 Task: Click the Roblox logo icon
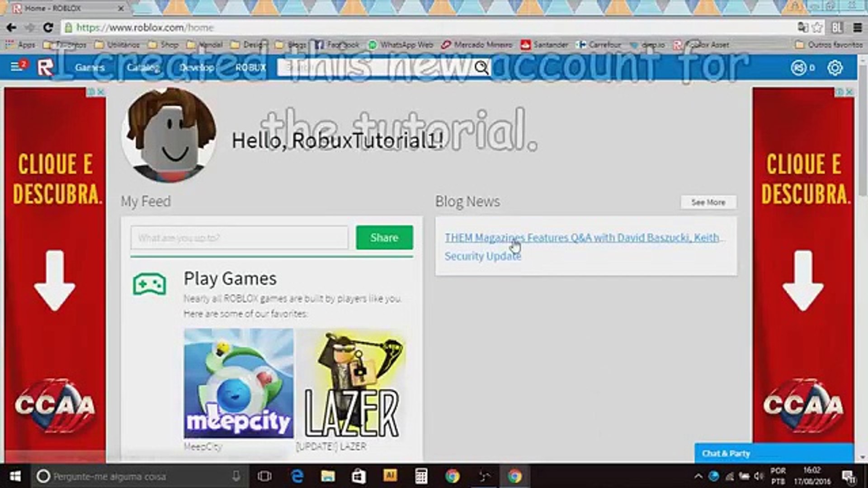(45, 68)
